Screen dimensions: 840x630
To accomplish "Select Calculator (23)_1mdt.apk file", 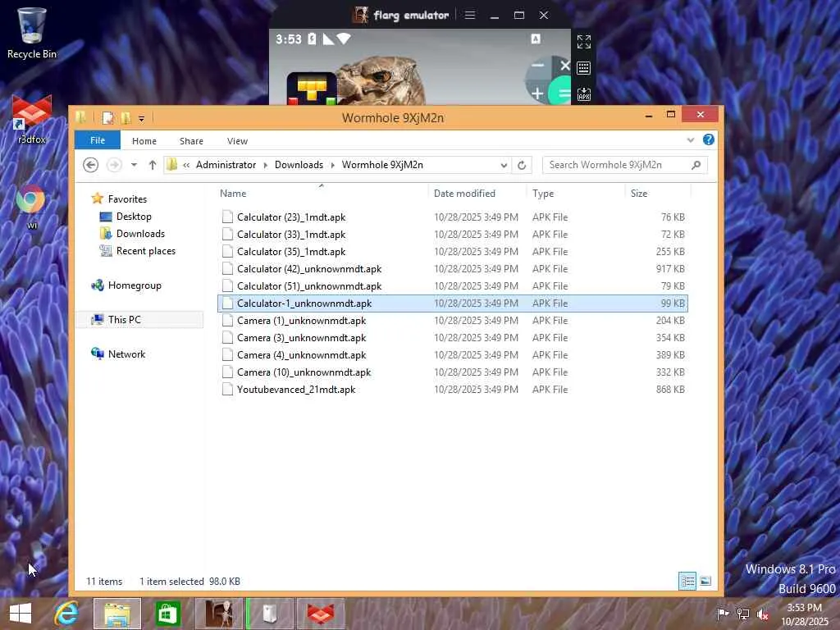I will [453, 217].
